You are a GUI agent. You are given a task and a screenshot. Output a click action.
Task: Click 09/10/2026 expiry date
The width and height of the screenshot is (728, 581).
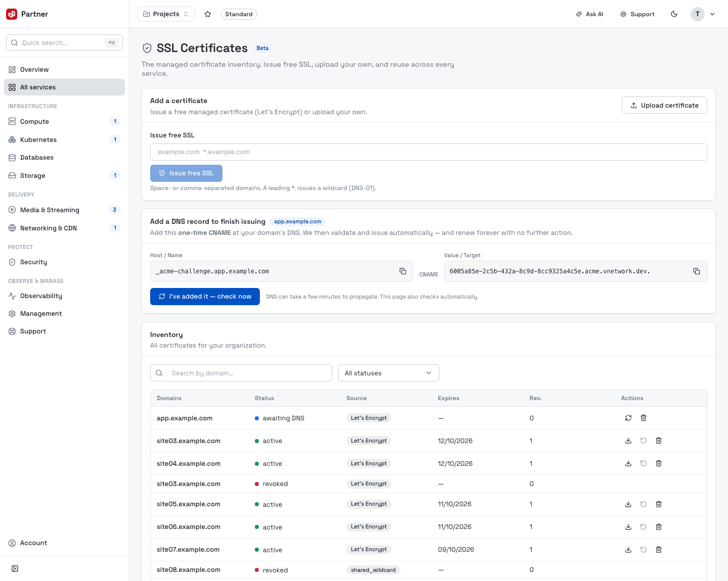[456, 550]
